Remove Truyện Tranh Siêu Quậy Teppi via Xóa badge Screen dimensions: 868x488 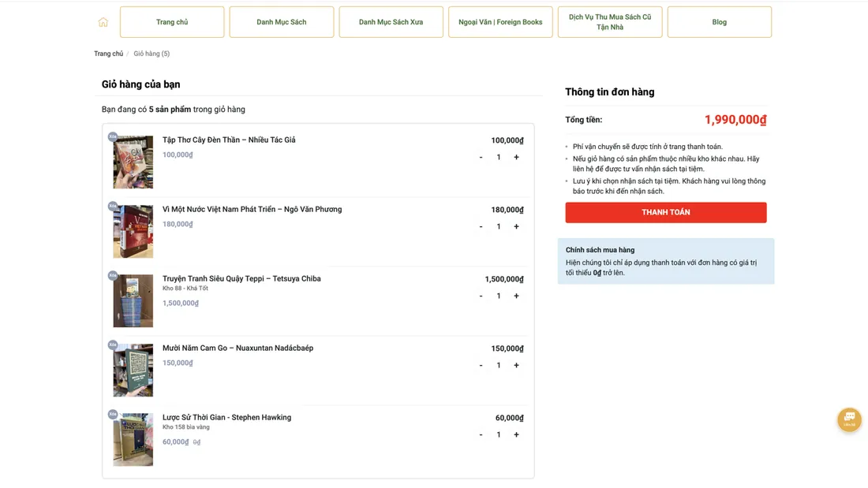113,275
